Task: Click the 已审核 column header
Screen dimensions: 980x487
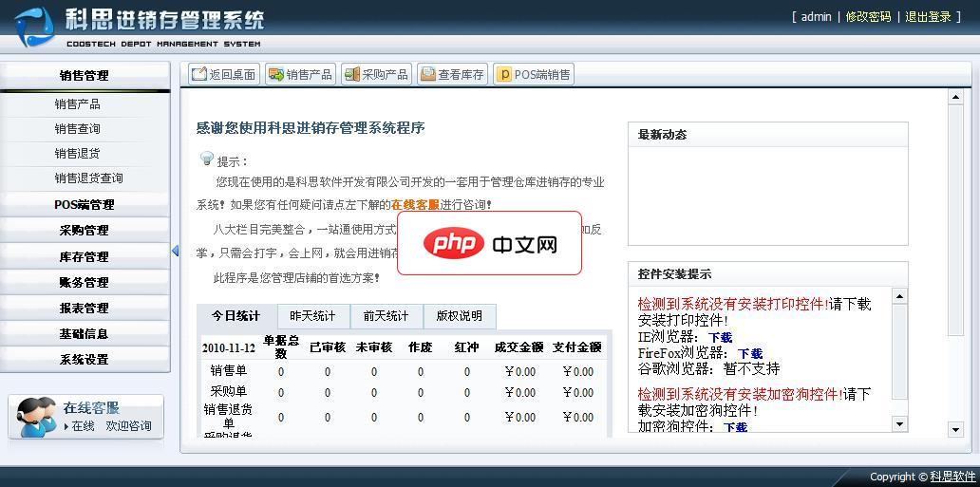Action: pyautogui.click(x=328, y=347)
